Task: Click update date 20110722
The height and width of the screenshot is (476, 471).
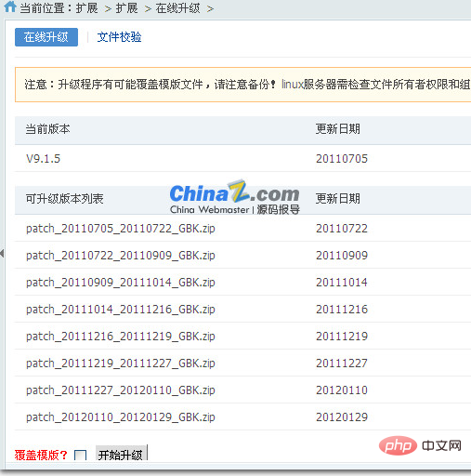Action: (x=342, y=229)
